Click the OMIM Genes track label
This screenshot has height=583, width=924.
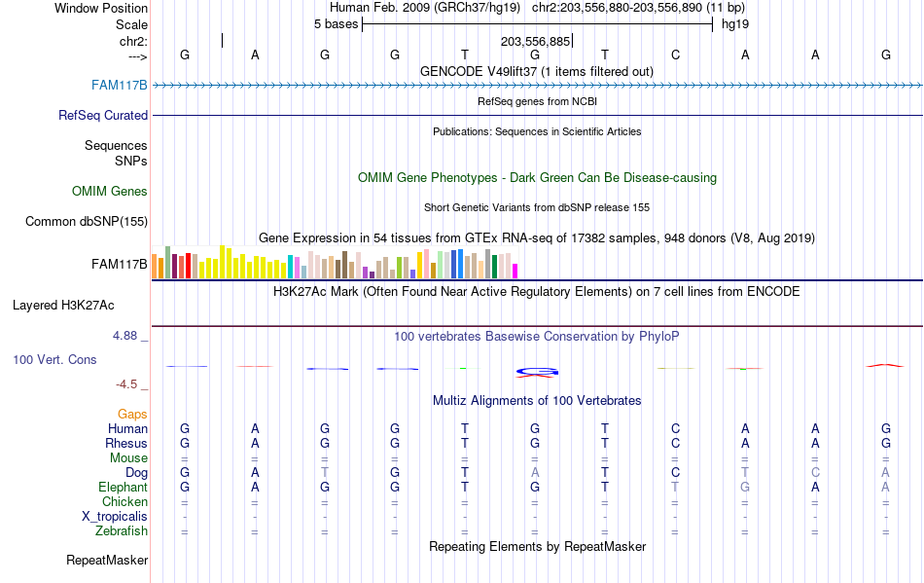(109, 191)
